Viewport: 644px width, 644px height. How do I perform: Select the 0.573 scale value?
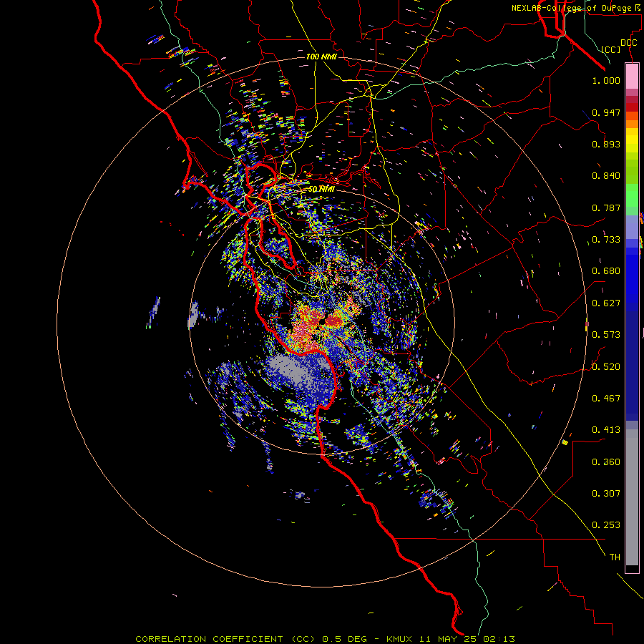pyautogui.click(x=606, y=335)
